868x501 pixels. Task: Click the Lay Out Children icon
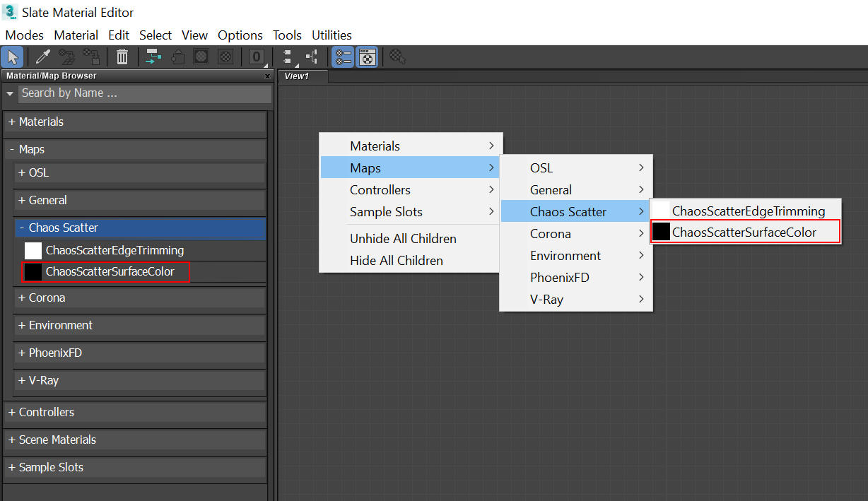311,57
